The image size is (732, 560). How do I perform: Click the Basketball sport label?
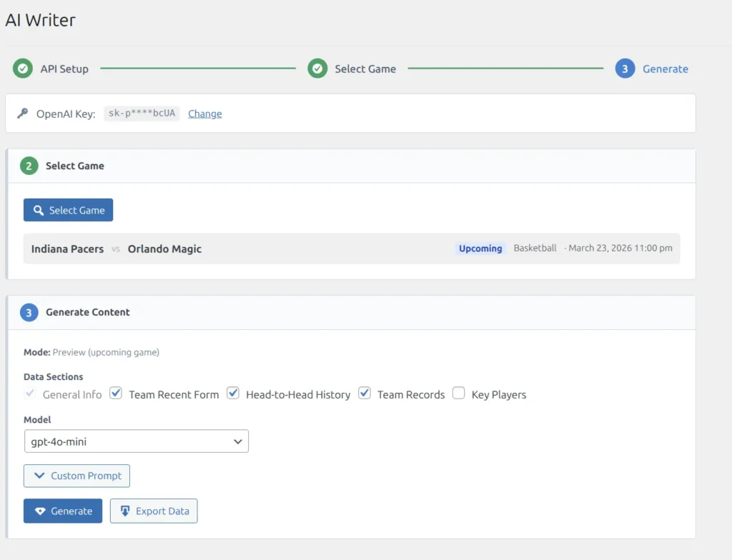tap(535, 249)
